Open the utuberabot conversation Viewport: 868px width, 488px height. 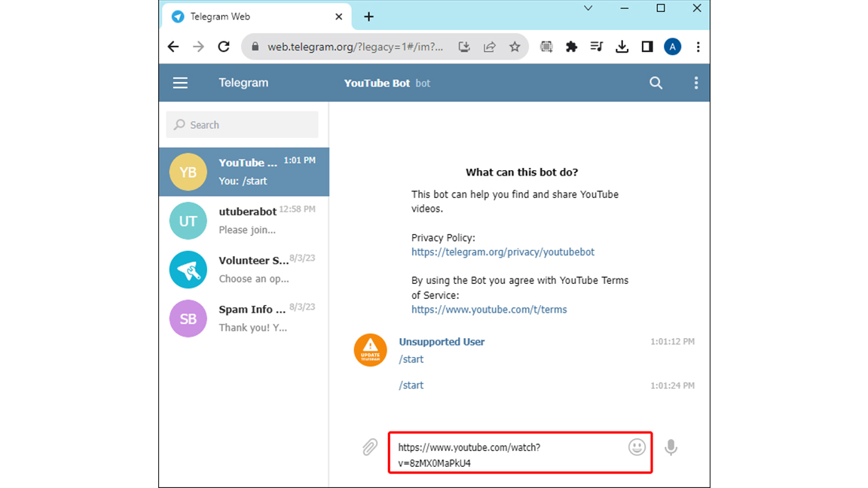coord(244,221)
